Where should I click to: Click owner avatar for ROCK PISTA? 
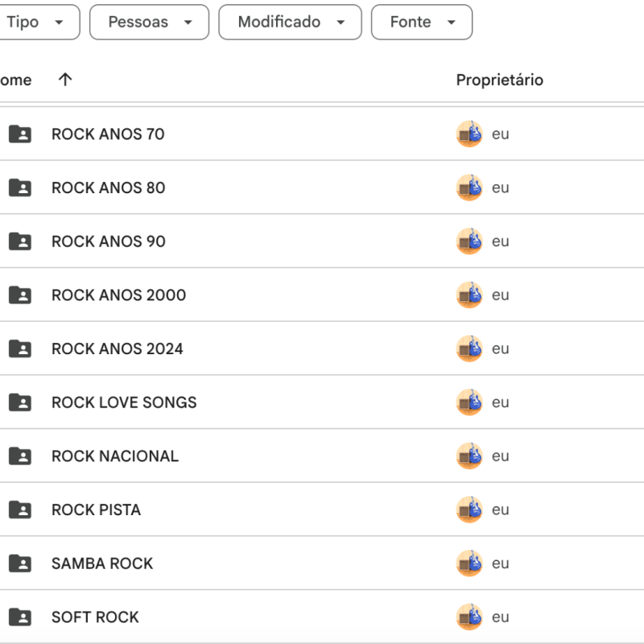(469, 510)
